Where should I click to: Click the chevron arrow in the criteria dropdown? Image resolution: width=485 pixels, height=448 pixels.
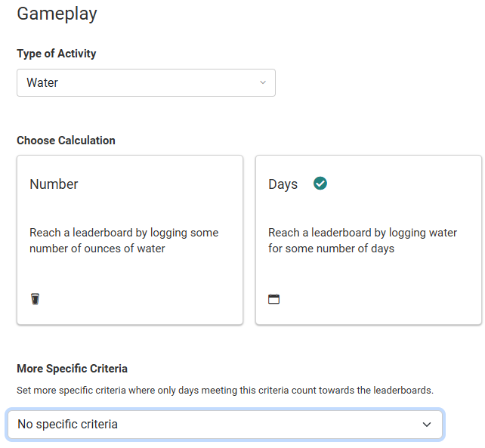coord(428,425)
